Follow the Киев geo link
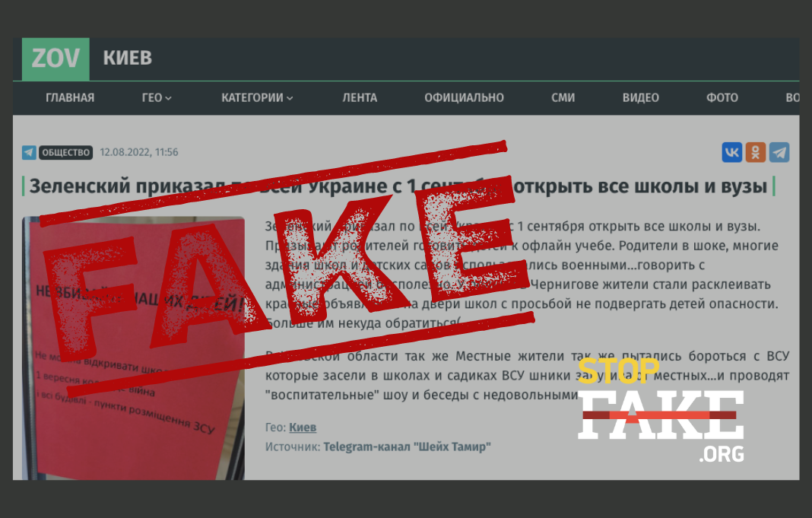812x518 pixels. pos(303,427)
